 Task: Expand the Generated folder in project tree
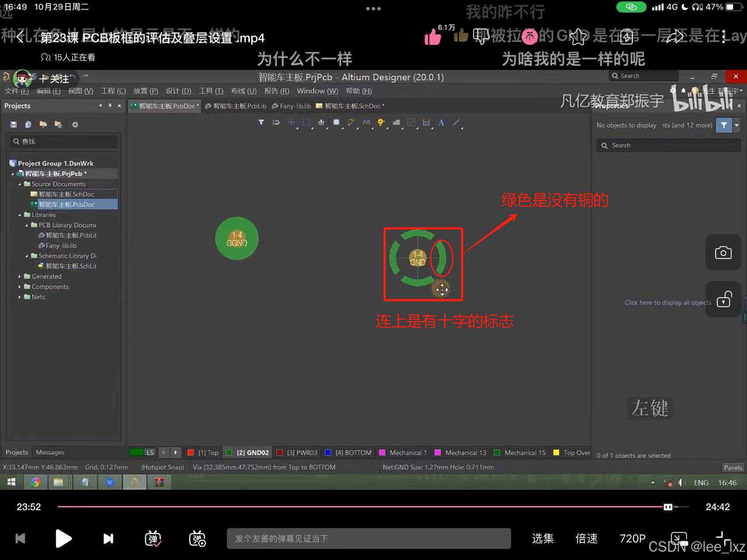tap(20, 276)
